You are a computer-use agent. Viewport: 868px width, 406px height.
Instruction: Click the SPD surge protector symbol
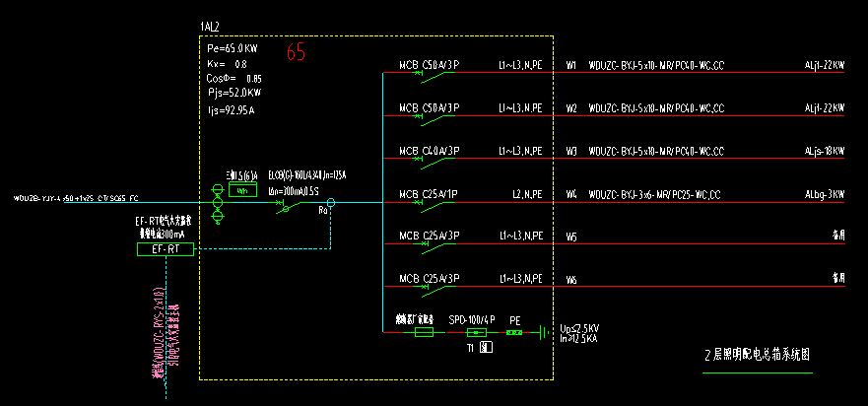(x=476, y=332)
